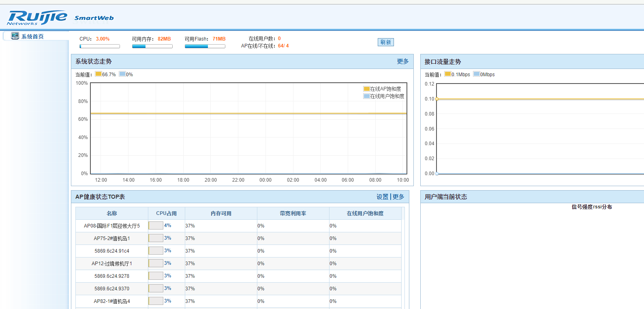Open 设置 link in AP健康状态TOP表
The image size is (644, 309).
[x=382, y=197]
